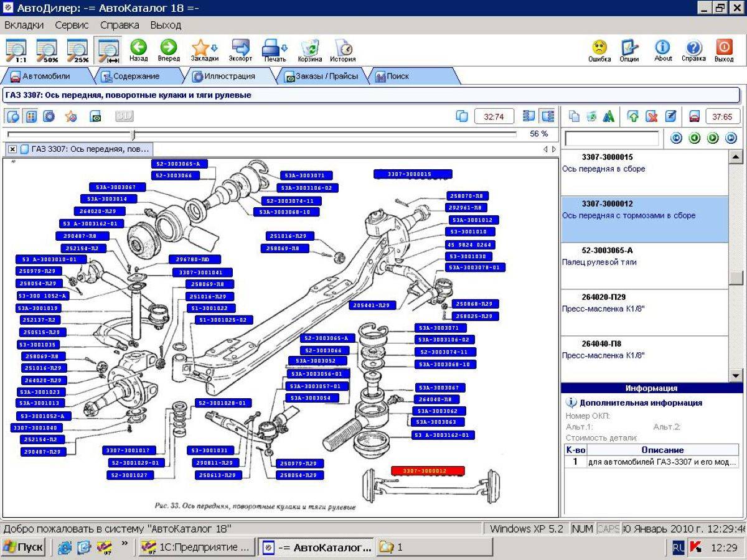Toggle the grayed 3D view button

point(125,116)
